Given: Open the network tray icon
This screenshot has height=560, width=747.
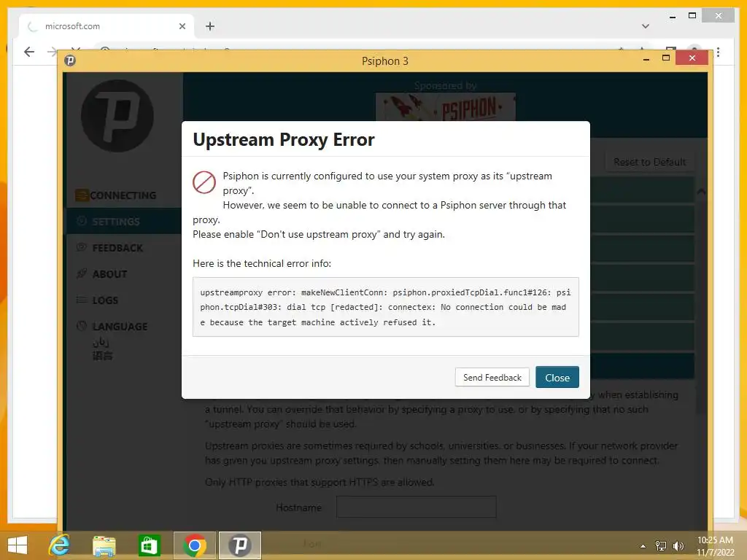Looking at the screenshot, I should 661,545.
